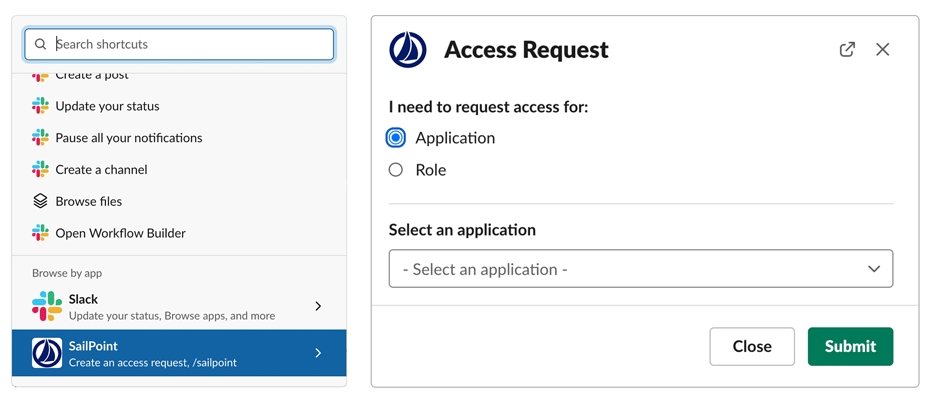Choose Open Workflow Builder shortcut
The width and height of the screenshot is (930, 400).
121,233
